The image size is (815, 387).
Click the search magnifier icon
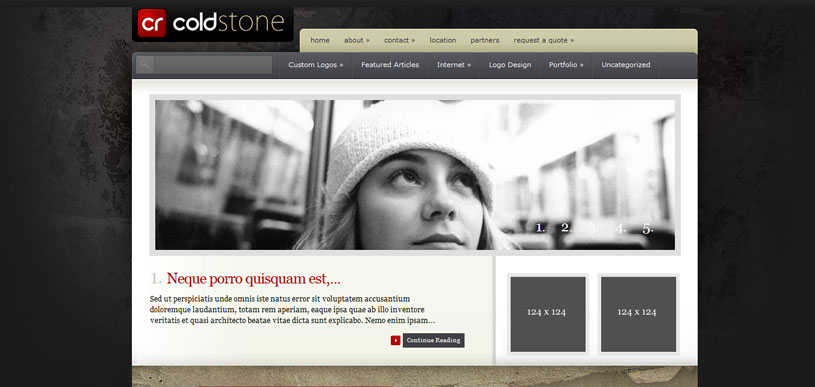(x=144, y=65)
